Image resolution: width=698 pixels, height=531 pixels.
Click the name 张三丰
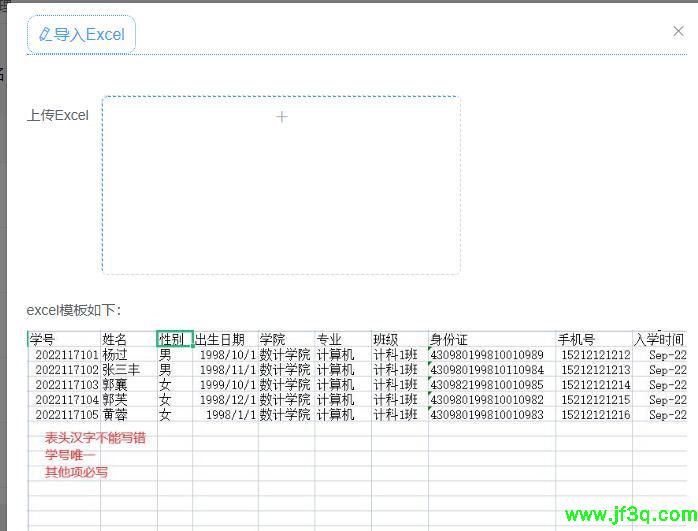(x=121, y=370)
